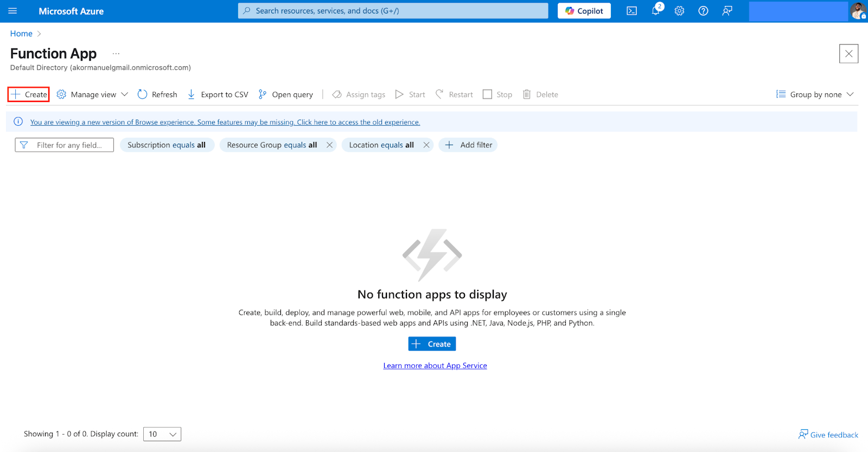Focus Filter for any field input
The width and height of the screenshot is (868, 452).
[65, 145]
